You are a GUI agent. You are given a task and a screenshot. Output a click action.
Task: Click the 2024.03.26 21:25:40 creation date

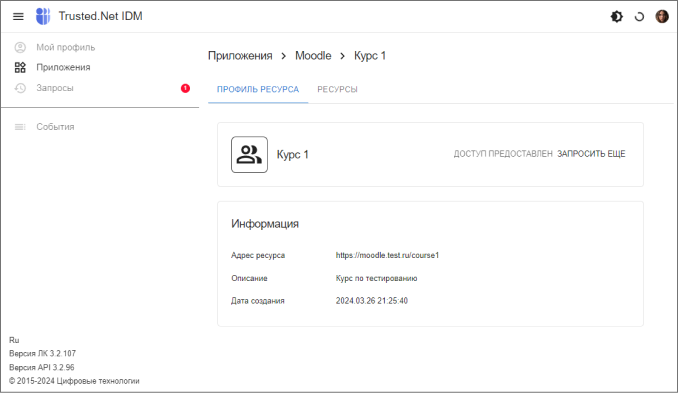pos(371,300)
